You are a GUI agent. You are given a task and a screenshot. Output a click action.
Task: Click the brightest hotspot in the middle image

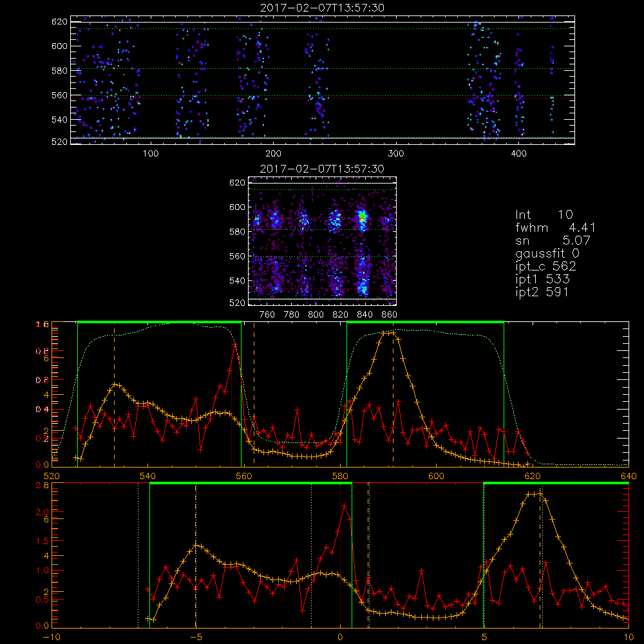(x=362, y=217)
